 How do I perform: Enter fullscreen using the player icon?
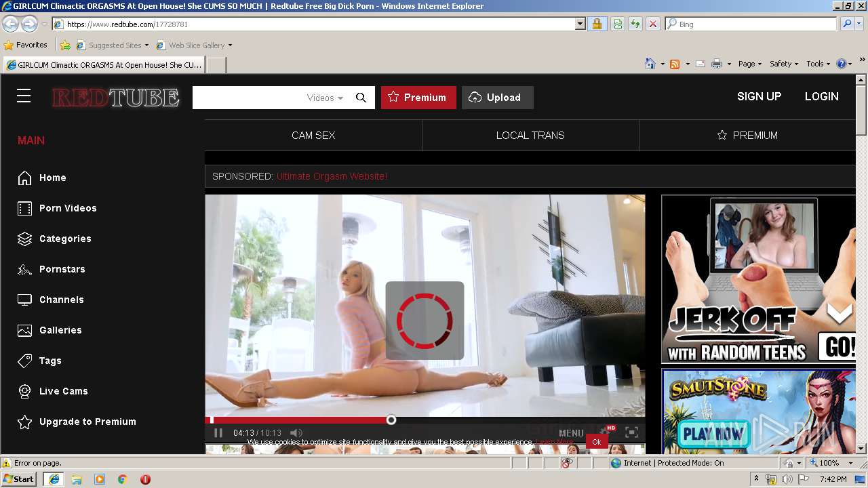point(631,432)
